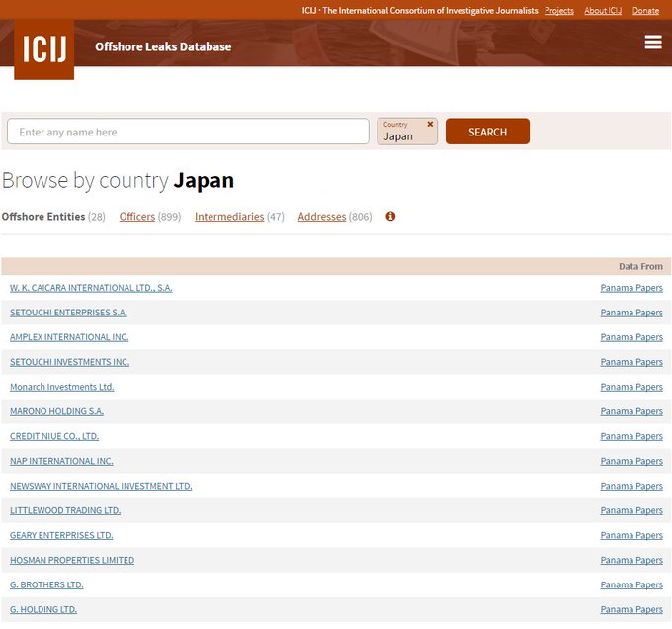
Task: Click the Data From column header
Action: click(x=640, y=266)
